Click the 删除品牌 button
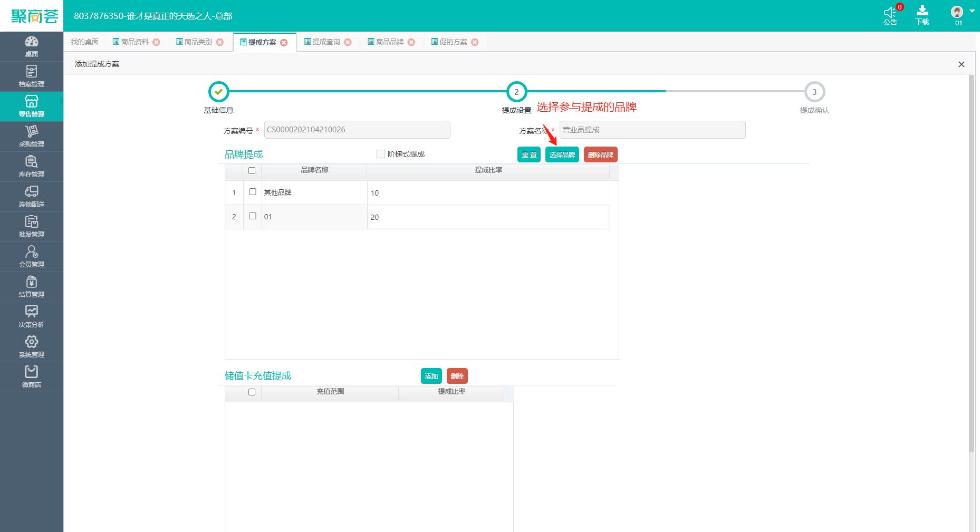The width and height of the screenshot is (980, 532). pyautogui.click(x=601, y=154)
